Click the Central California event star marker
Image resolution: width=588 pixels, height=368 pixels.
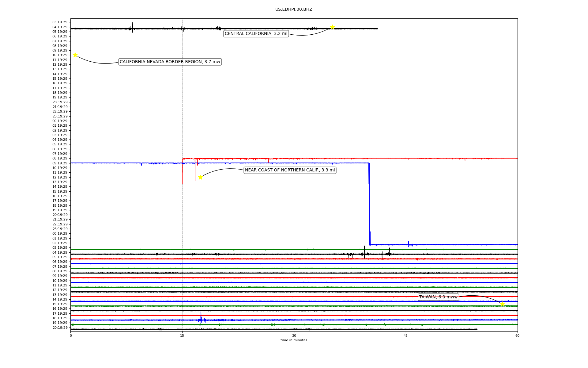[332, 27]
